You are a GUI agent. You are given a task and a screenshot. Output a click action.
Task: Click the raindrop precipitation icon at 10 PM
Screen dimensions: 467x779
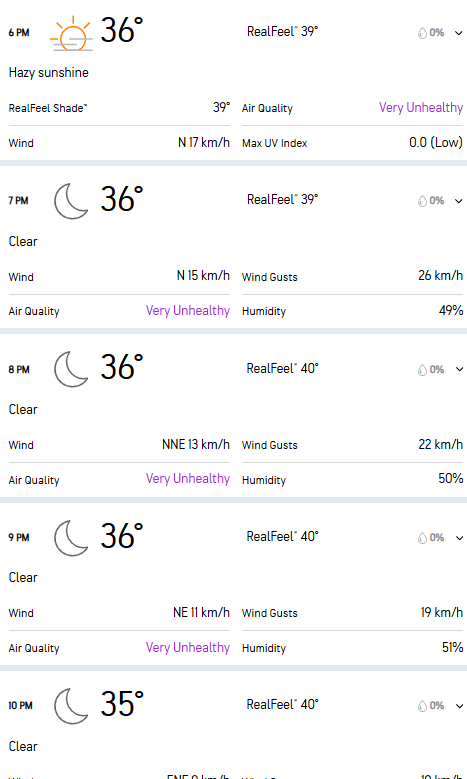[x=422, y=706]
